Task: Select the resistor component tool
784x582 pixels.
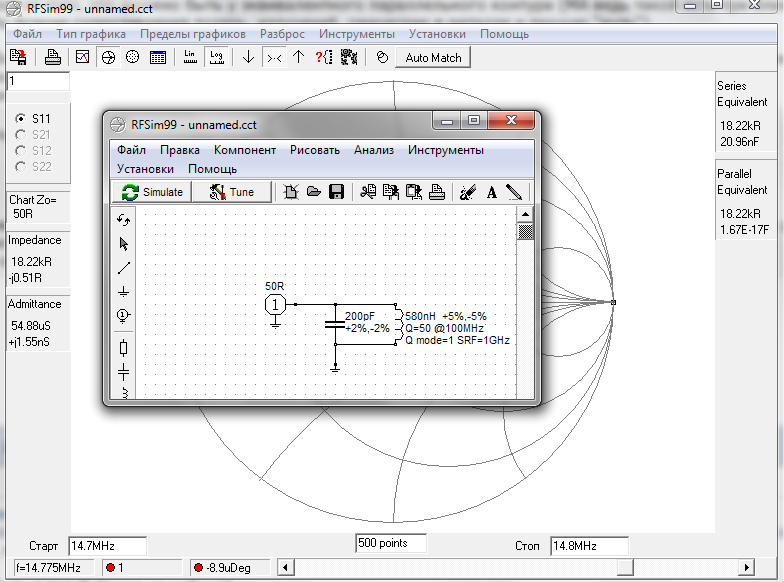Action: pos(124,348)
